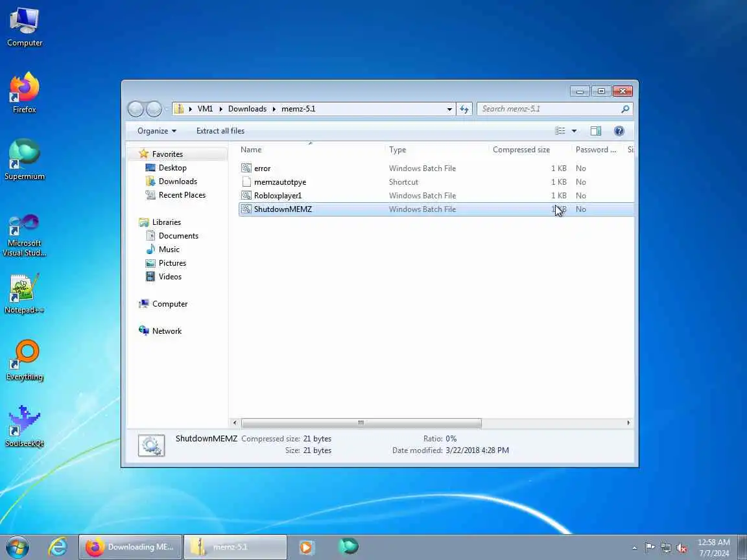This screenshot has height=560, width=747.
Task: Select Libraries in the navigation pane
Action: click(x=166, y=222)
